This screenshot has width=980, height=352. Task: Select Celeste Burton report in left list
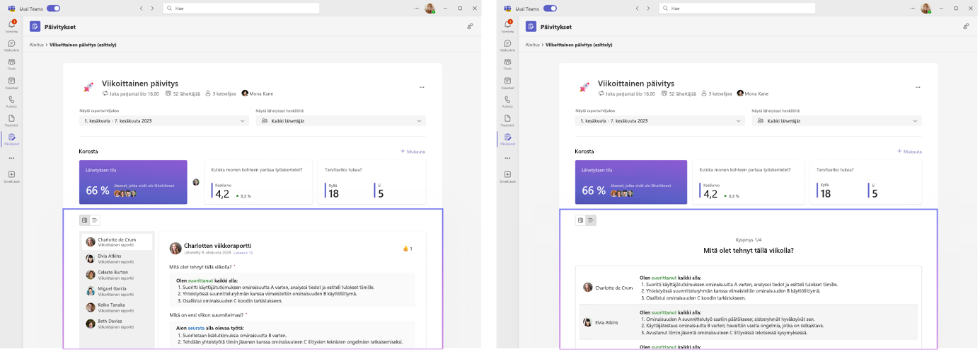[117, 274]
